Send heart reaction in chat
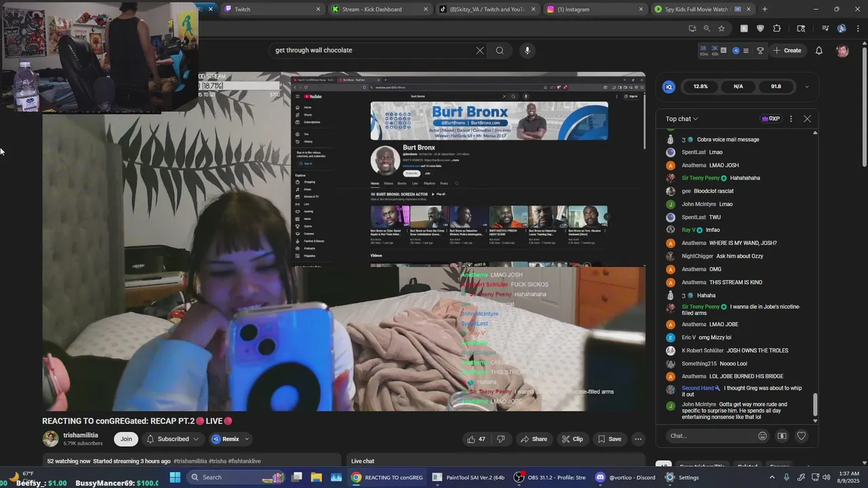This screenshot has height=488, width=868. tap(802, 436)
